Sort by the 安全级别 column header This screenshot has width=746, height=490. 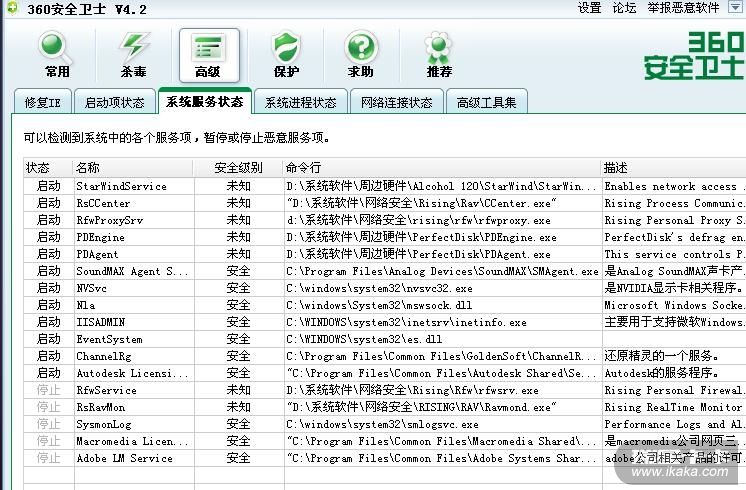click(238, 167)
